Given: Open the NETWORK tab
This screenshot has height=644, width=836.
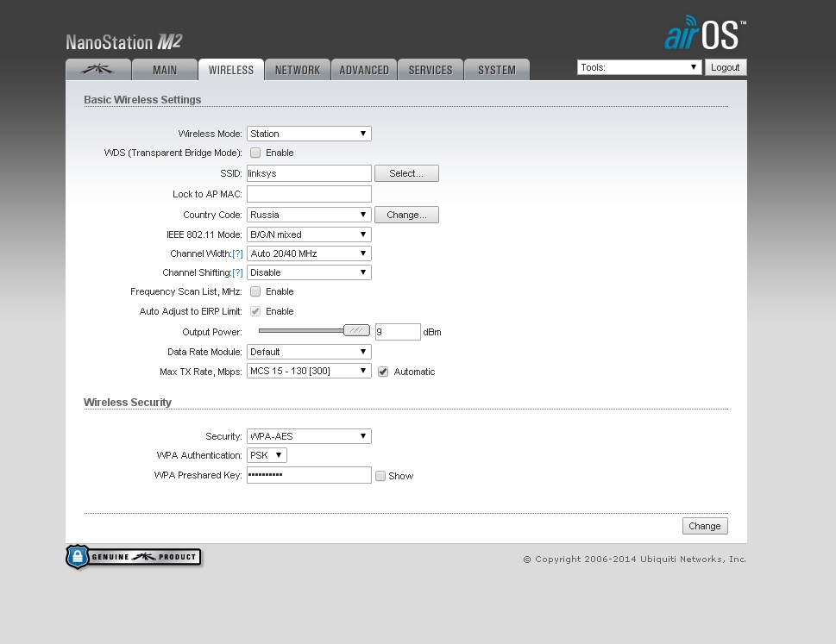Looking at the screenshot, I should coord(298,70).
